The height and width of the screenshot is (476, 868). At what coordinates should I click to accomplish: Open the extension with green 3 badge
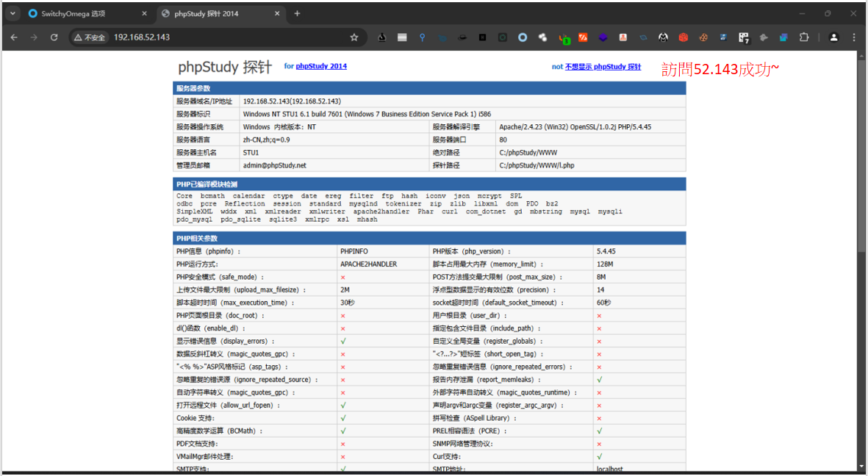564,37
